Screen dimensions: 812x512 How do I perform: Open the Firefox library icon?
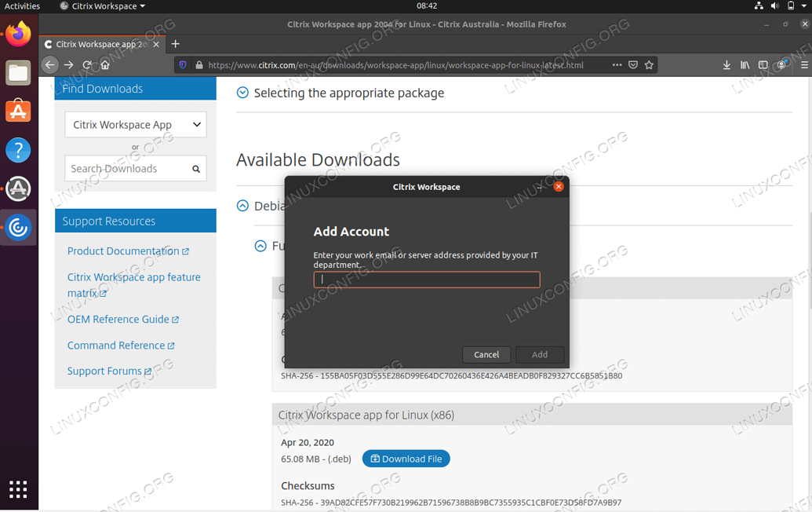point(745,64)
